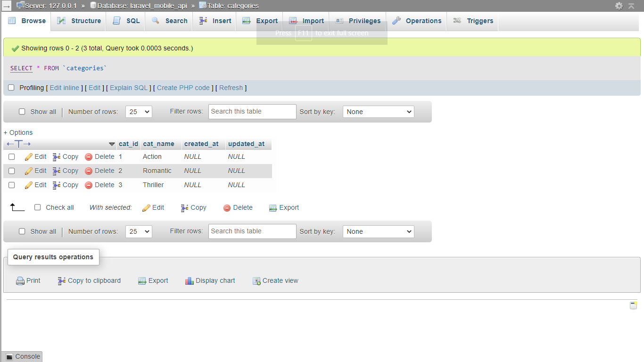Select the checkbox for the Thriller row

click(x=12, y=185)
